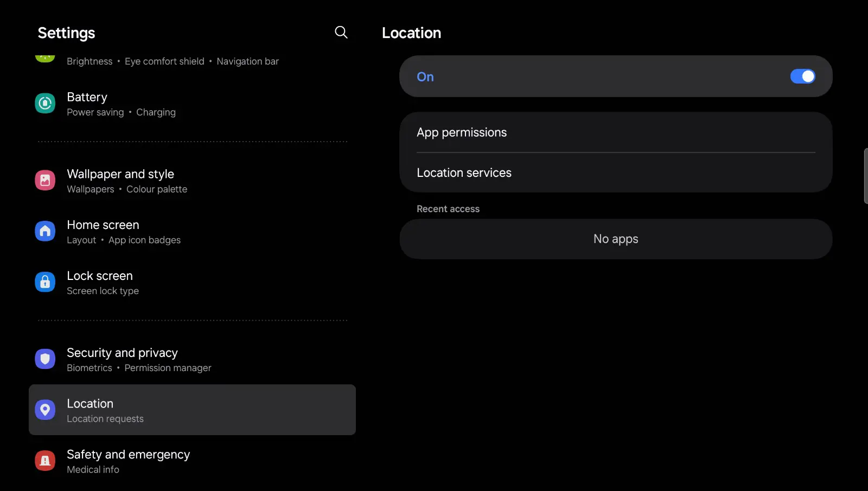
Task: Tap the blue Home screen icon
Action: pos(45,231)
